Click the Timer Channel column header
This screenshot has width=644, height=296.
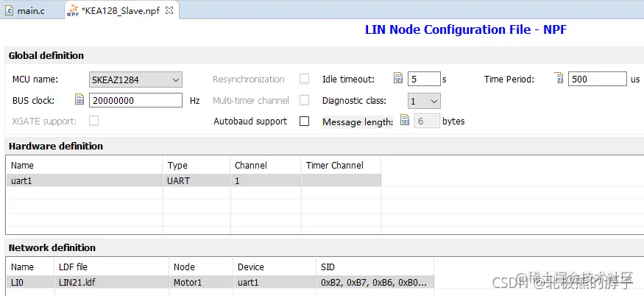coord(341,165)
